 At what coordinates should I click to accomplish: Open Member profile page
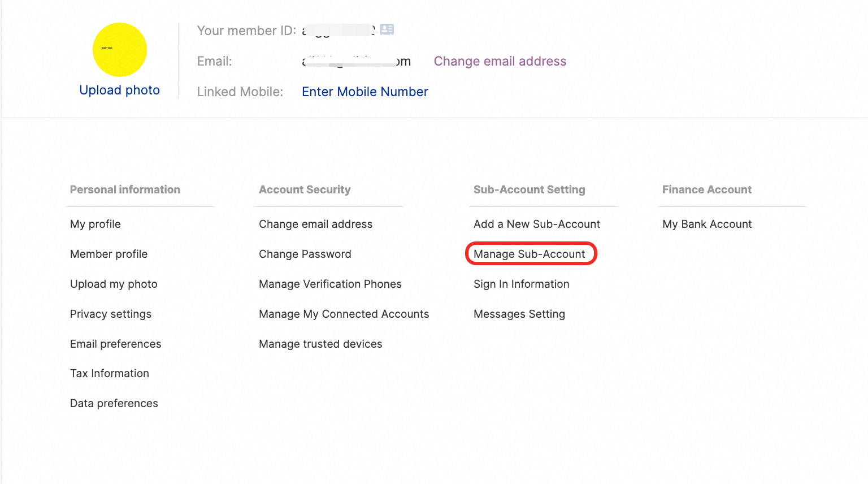108,254
